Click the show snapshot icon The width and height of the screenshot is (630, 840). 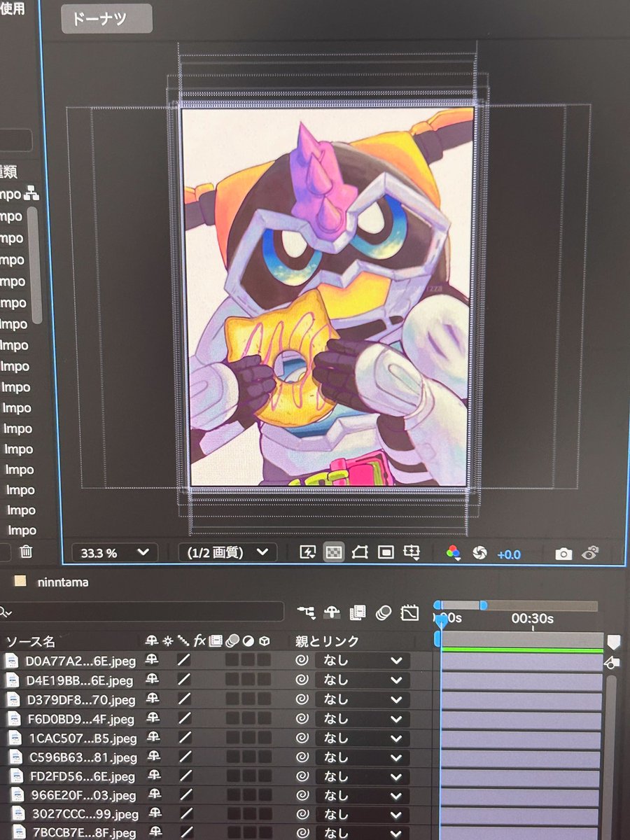point(590,553)
